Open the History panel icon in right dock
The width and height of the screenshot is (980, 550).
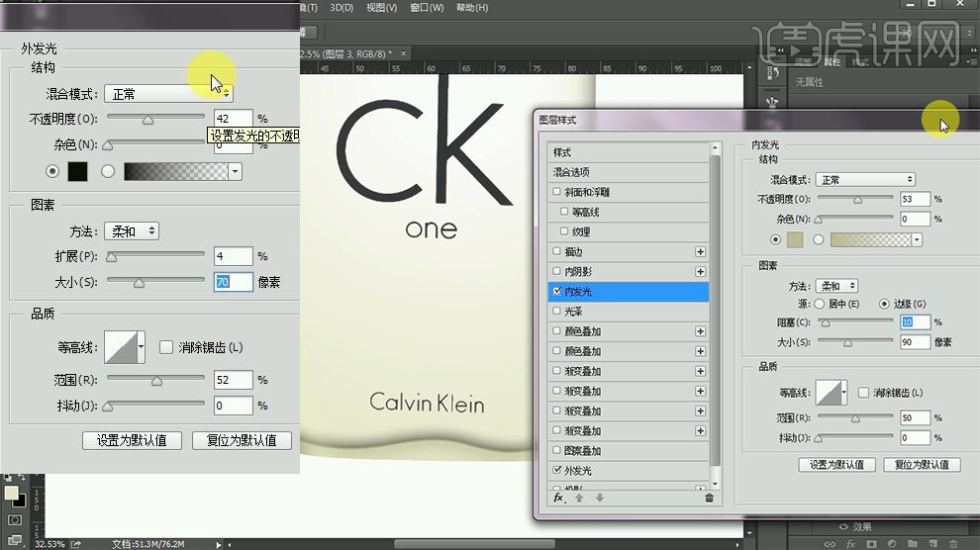pyautogui.click(x=772, y=73)
